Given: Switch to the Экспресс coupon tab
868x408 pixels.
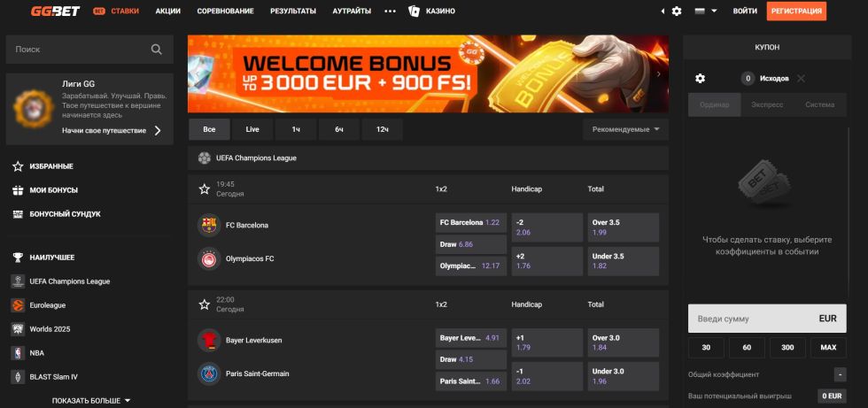Looking at the screenshot, I should (x=767, y=104).
